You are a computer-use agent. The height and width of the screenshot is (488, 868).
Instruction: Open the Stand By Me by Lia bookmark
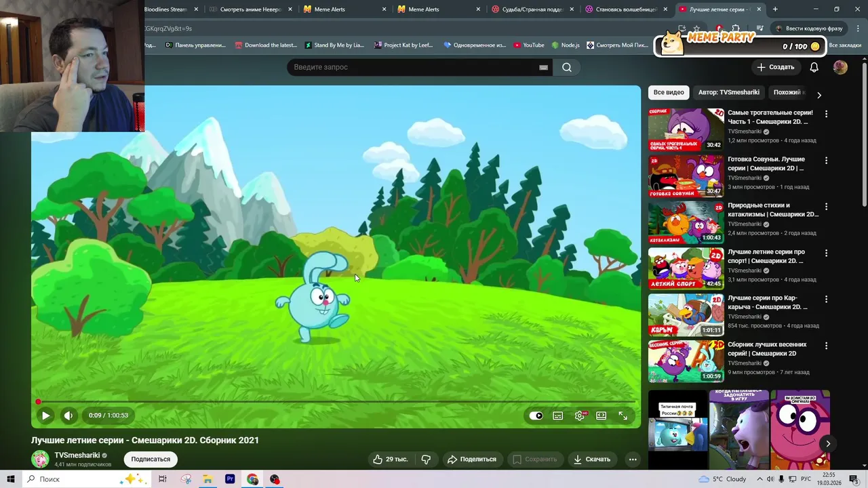334,45
